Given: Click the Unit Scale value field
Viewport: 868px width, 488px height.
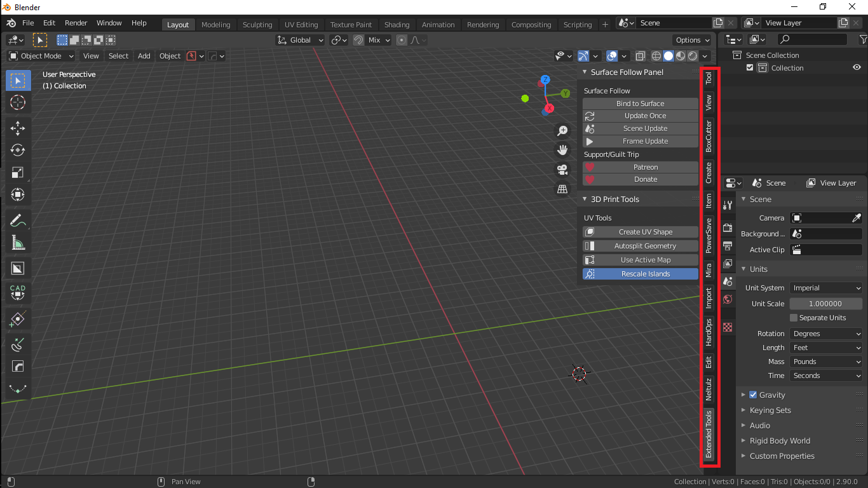Looking at the screenshot, I should click(x=826, y=304).
